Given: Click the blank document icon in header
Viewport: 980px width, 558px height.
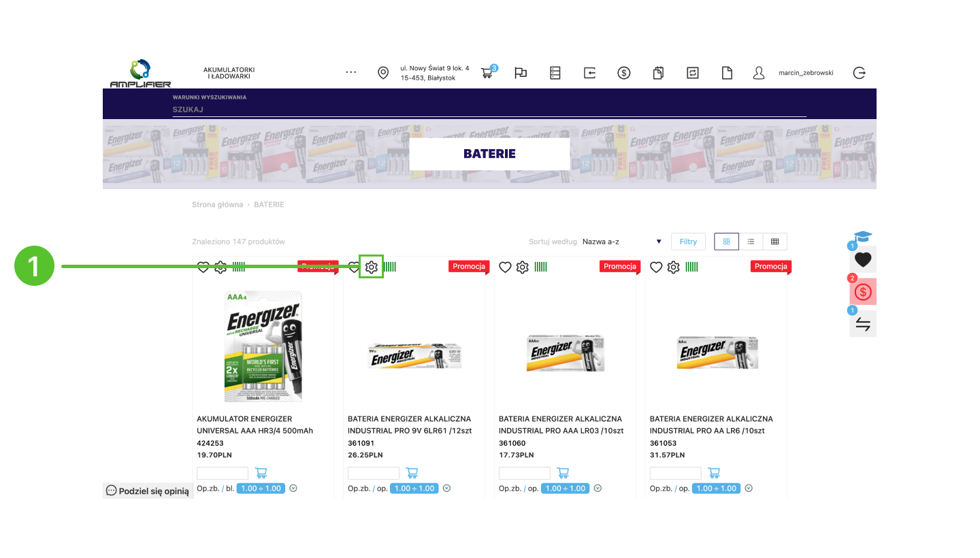Looking at the screenshot, I should point(727,73).
